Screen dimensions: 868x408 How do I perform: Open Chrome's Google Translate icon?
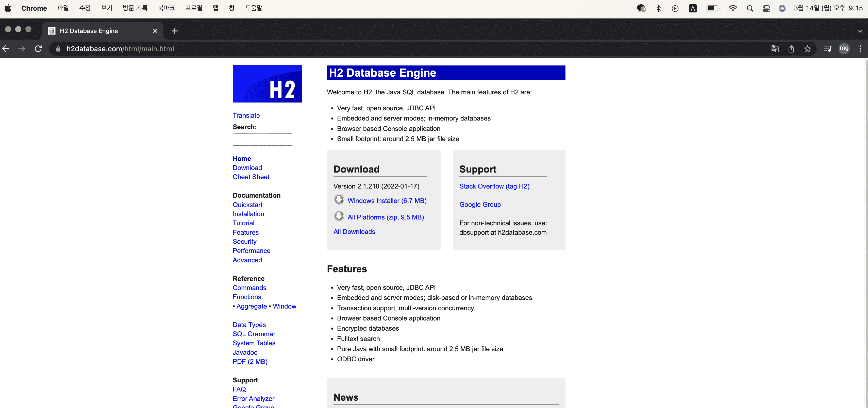775,49
